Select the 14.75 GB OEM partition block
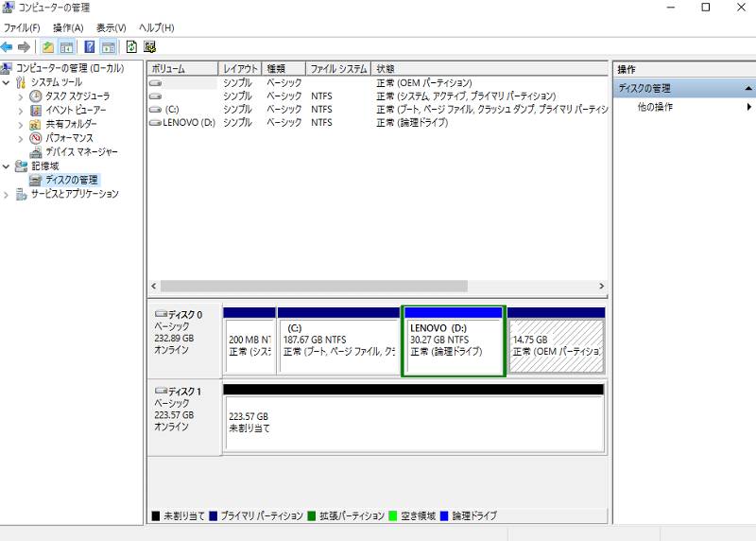This screenshot has height=541, width=756. 557,340
